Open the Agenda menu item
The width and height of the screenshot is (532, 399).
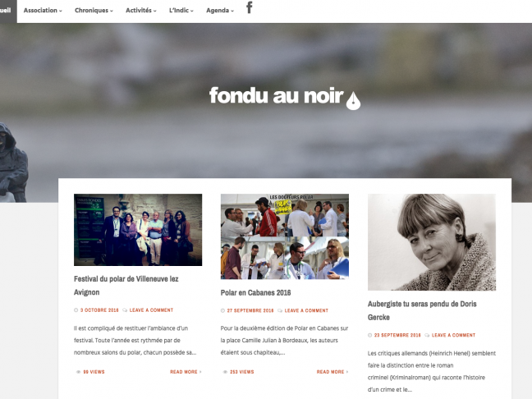tap(220, 11)
